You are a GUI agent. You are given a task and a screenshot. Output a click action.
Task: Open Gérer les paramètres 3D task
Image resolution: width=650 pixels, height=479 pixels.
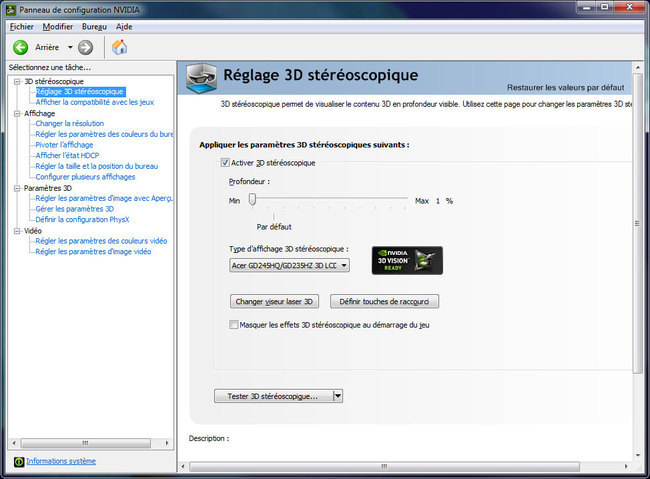[x=75, y=209]
